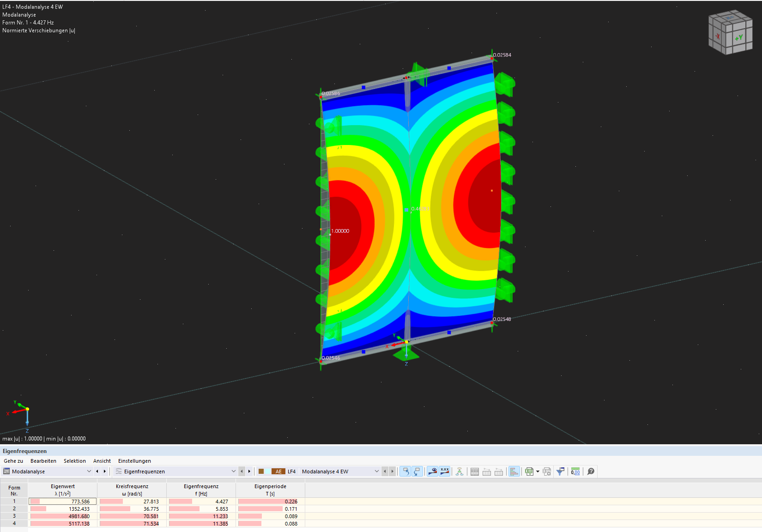The height and width of the screenshot is (532, 762).
Task: Open the Einstellungen menu
Action: 134,461
